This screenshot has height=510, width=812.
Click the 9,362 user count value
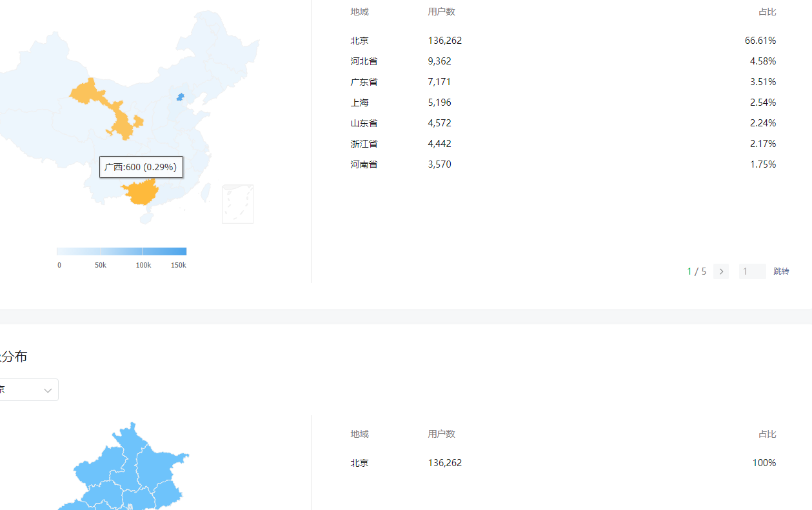(440, 61)
